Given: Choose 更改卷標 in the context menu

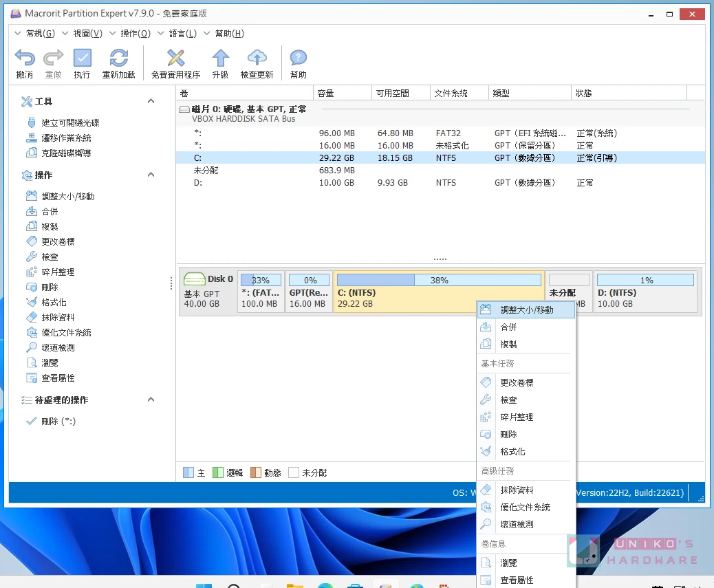Looking at the screenshot, I should 526,383.
